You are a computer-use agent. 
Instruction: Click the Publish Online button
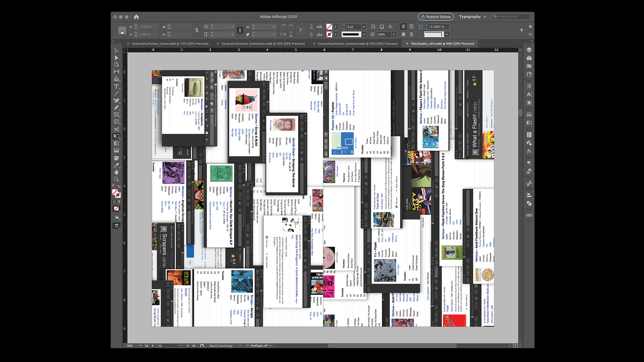[436, 17]
